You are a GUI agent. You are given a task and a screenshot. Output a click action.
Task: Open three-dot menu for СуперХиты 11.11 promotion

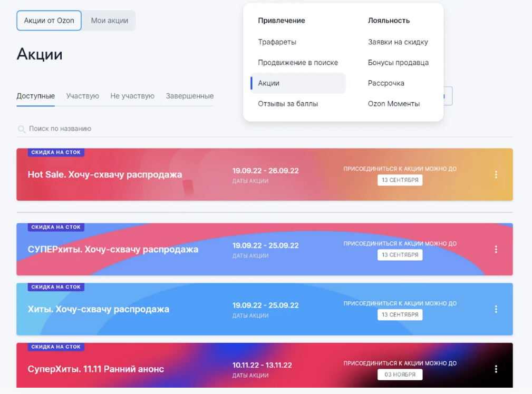[x=496, y=369]
